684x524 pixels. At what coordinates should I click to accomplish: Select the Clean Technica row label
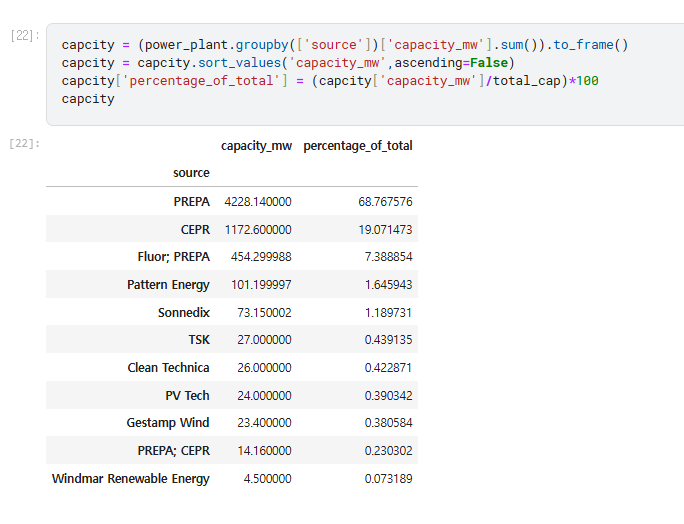click(x=168, y=367)
